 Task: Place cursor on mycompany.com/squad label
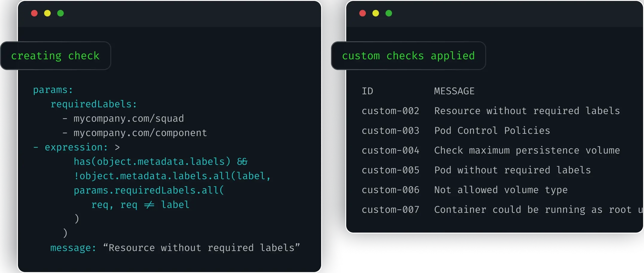tap(129, 119)
